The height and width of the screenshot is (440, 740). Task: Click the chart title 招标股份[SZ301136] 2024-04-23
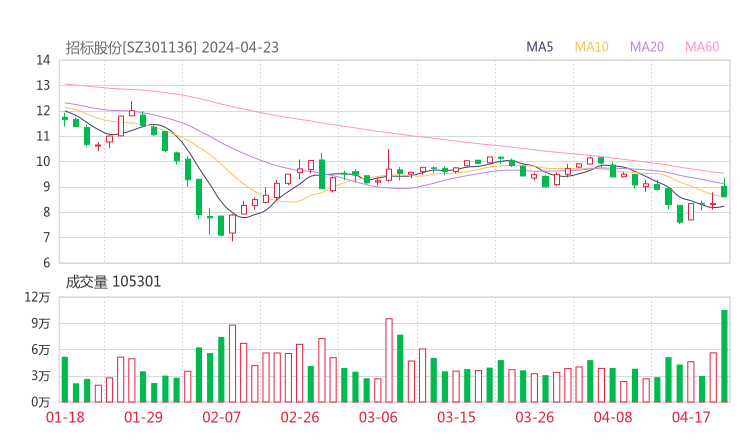(172, 47)
